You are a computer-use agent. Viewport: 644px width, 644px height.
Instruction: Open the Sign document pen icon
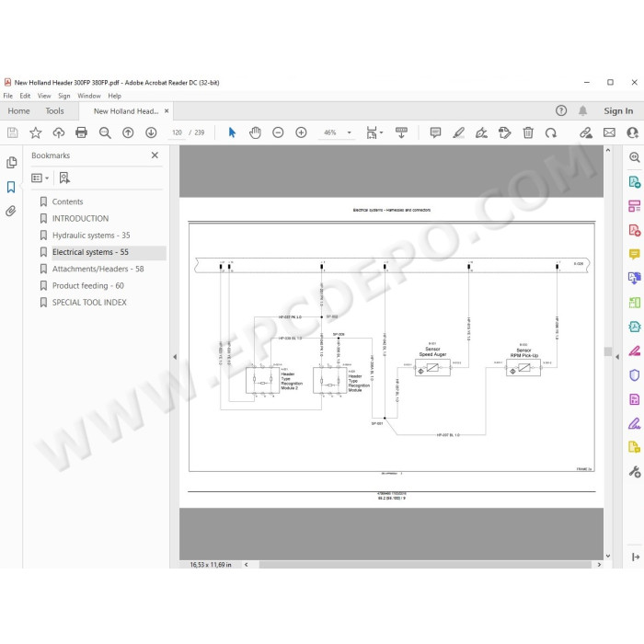click(481, 132)
